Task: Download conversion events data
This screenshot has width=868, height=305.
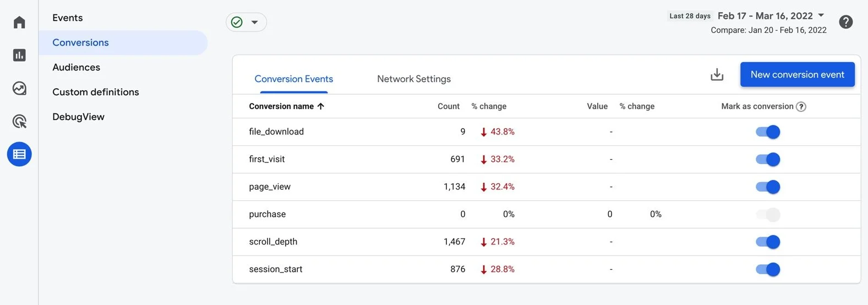Action: pyautogui.click(x=717, y=74)
